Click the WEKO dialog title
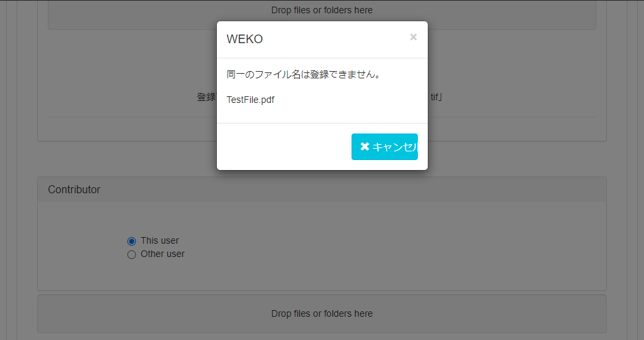The image size is (644, 340). (x=245, y=39)
